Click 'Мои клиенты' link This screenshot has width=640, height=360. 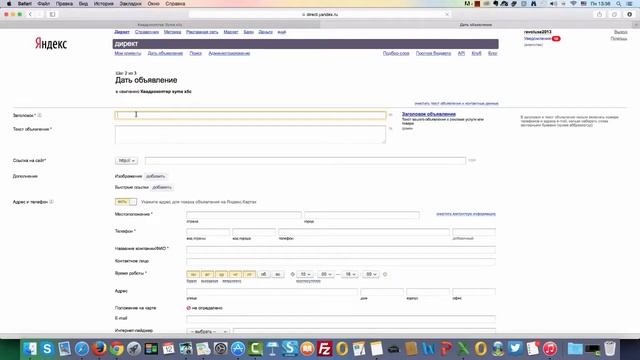pos(128,53)
